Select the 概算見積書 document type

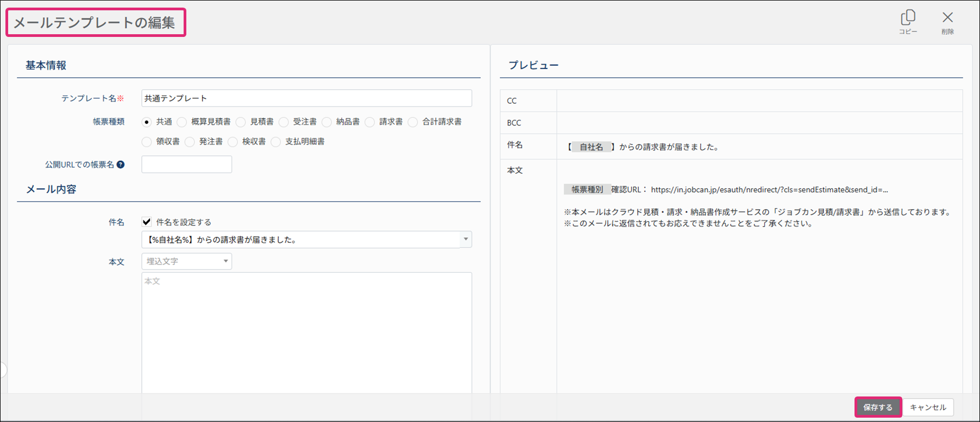coord(182,122)
